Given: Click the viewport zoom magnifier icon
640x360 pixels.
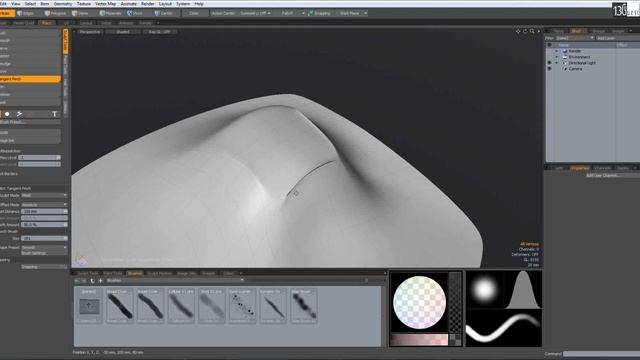Looking at the screenshot, I should [x=532, y=31].
